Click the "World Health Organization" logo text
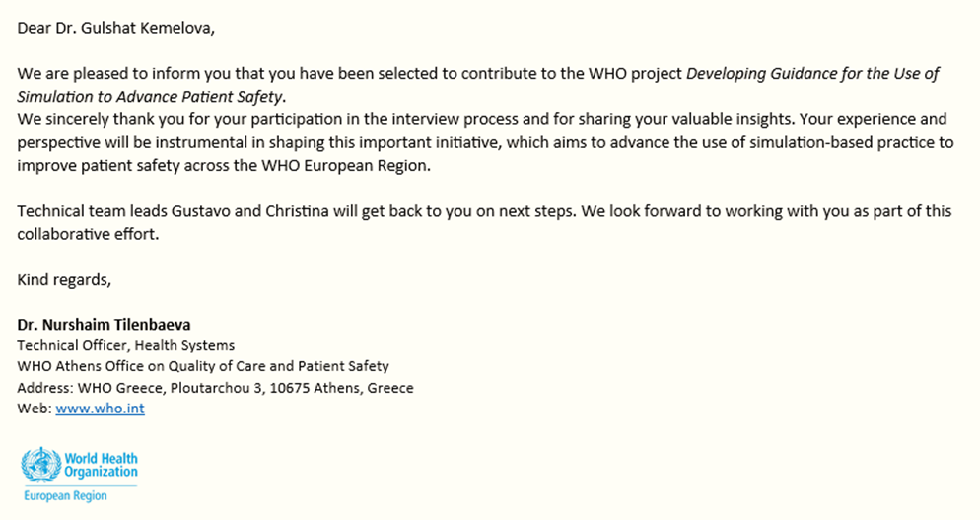Viewport: 980px width, 520px height. tap(100, 465)
